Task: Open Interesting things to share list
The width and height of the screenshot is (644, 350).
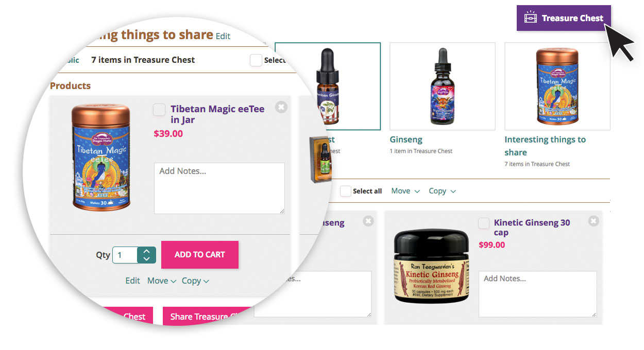Action: pyautogui.click(x=545, y=146)
